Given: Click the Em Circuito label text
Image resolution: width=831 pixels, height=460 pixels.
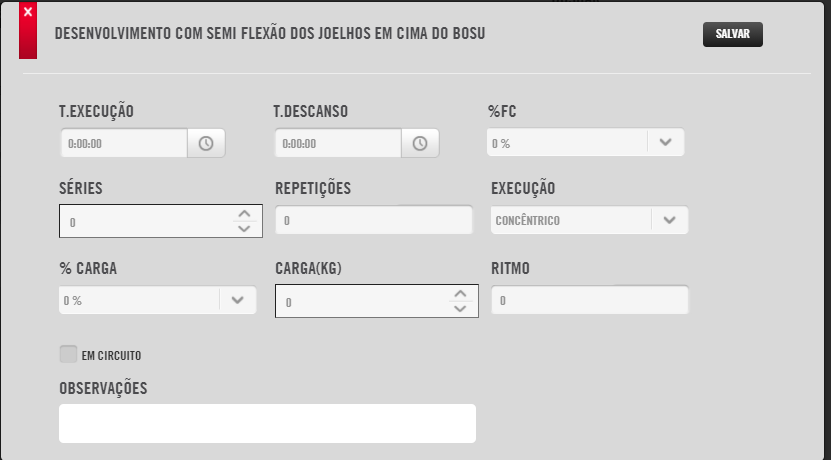Looking at the screenshot, I should [111, 356].
